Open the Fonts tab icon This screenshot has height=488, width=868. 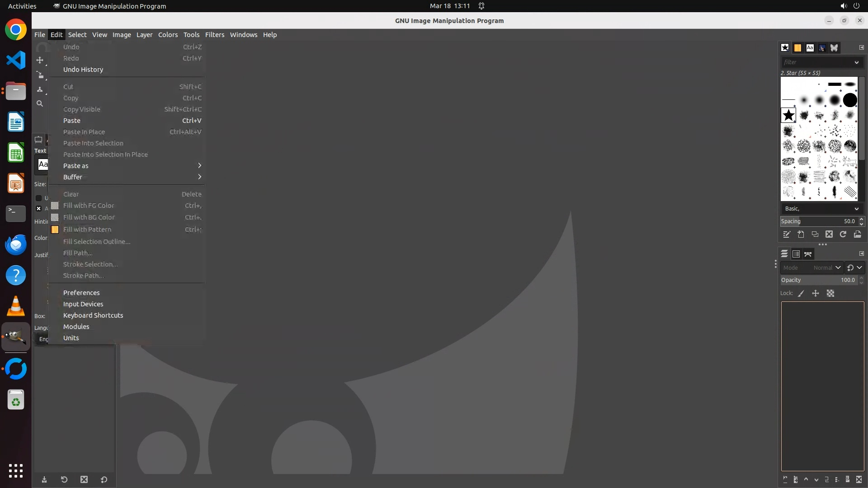(810, 48)
